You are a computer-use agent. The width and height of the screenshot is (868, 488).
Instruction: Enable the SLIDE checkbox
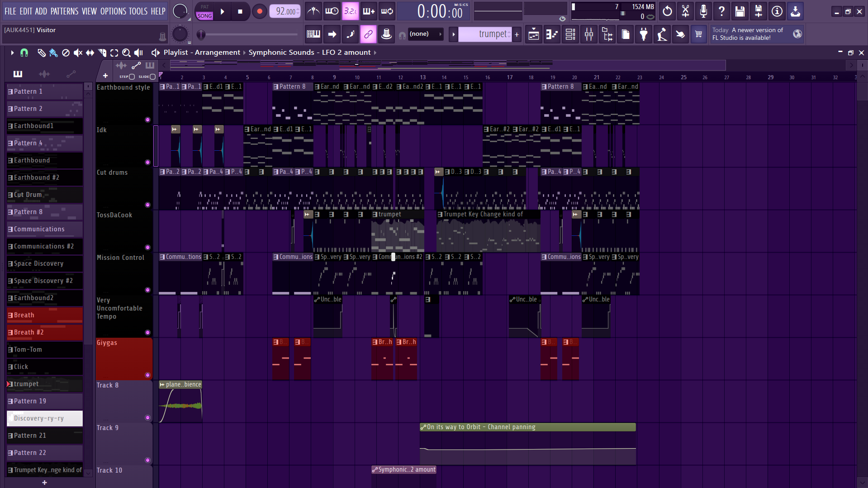152,77
